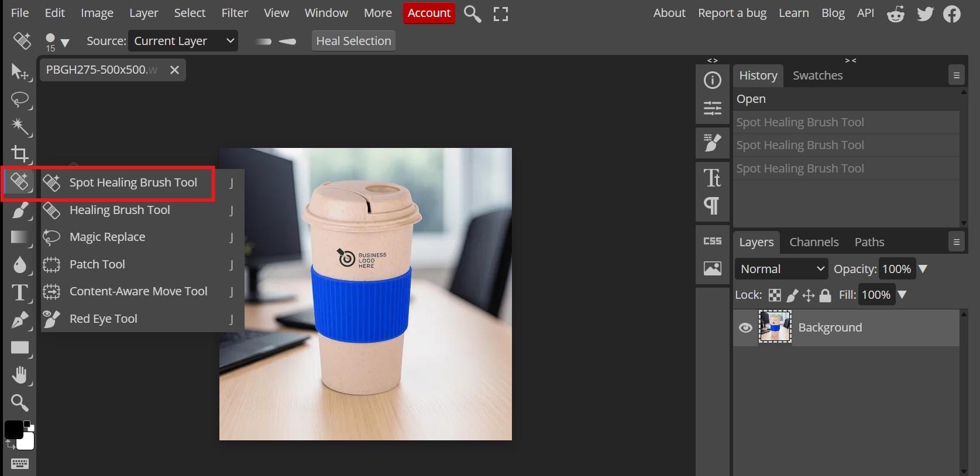The image size is (980, 476).
Task: Expand the Opacity slider arrow
Action: tap(923, 269)
